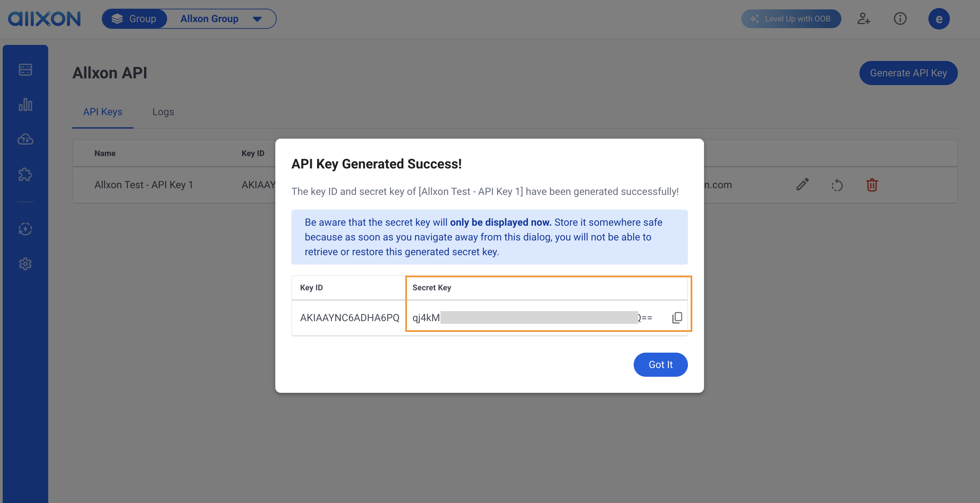
Task: Click the activity/history icon in sidebar
Action: [x=25, y=229]
